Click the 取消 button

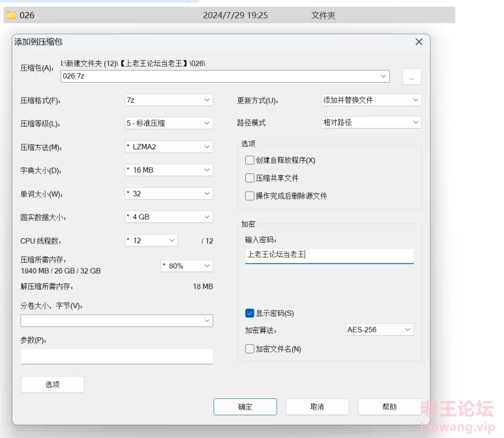[x=318, y=407]
